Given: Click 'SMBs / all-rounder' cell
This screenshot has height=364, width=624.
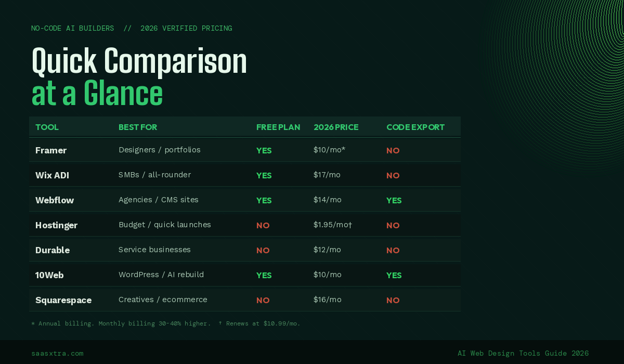Looking at the screenshot, I should pos(154,175).
